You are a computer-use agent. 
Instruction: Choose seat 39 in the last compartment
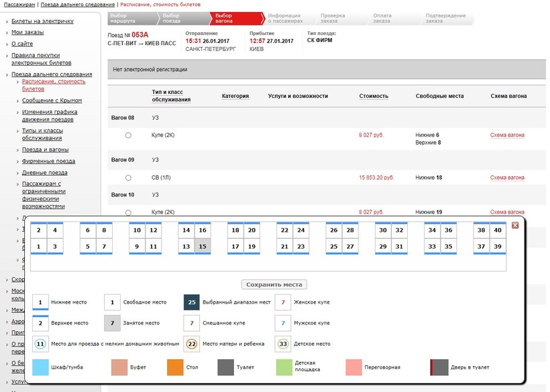tap(498, 246)
